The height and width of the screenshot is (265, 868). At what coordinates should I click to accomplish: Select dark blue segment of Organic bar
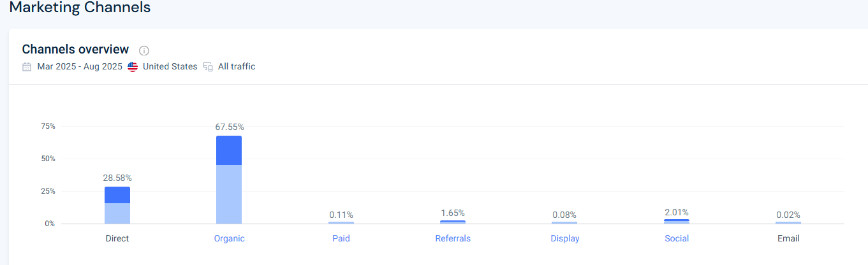click(x=229, y=150)
